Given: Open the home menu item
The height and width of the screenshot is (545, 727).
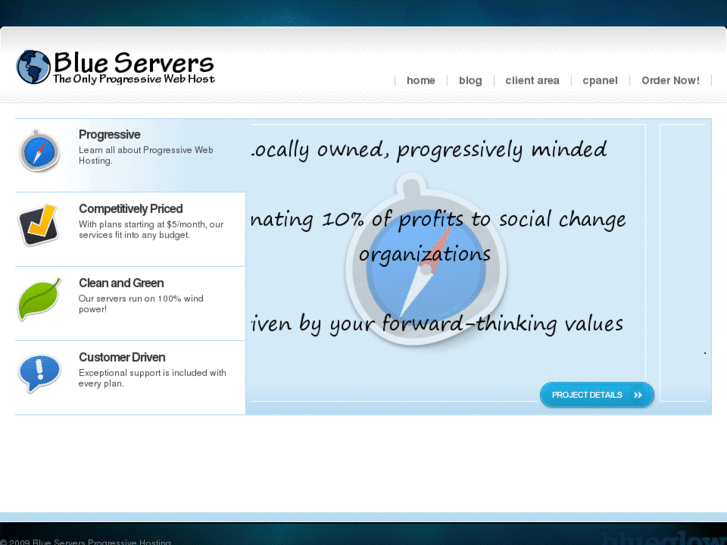Looking at the screenshot, I should (x=421, y=80).
